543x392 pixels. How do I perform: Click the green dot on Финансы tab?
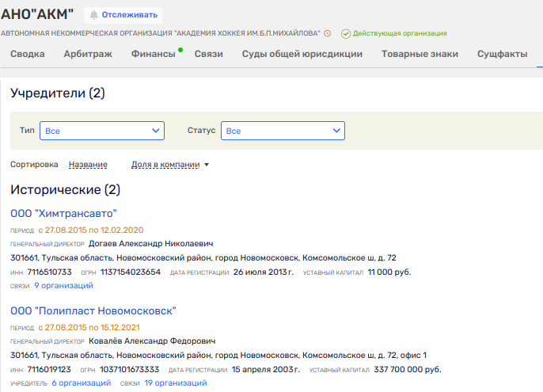click(180, 50)
